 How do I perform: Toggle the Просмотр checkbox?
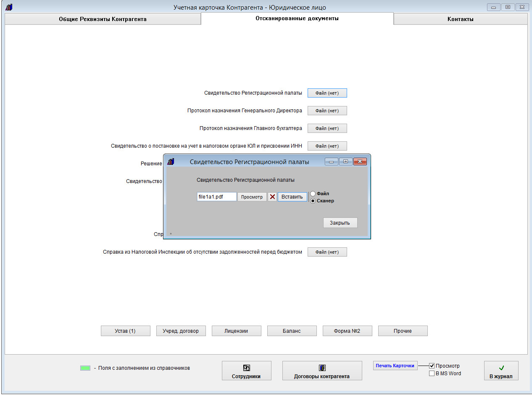coord(432,366)
